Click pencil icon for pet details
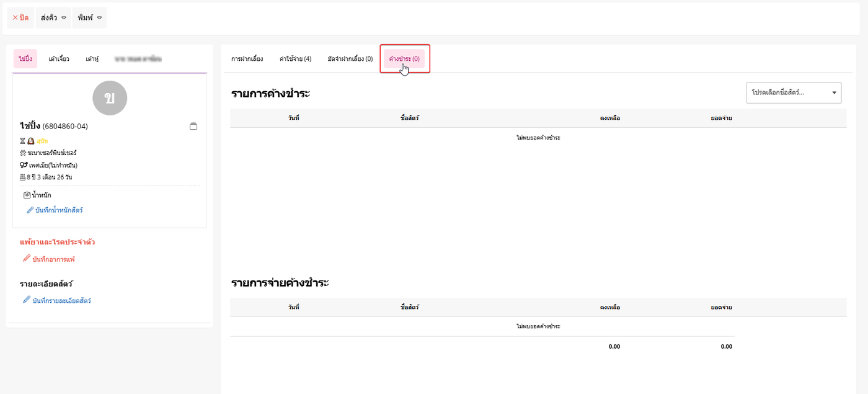 click(x=26, y=300)
